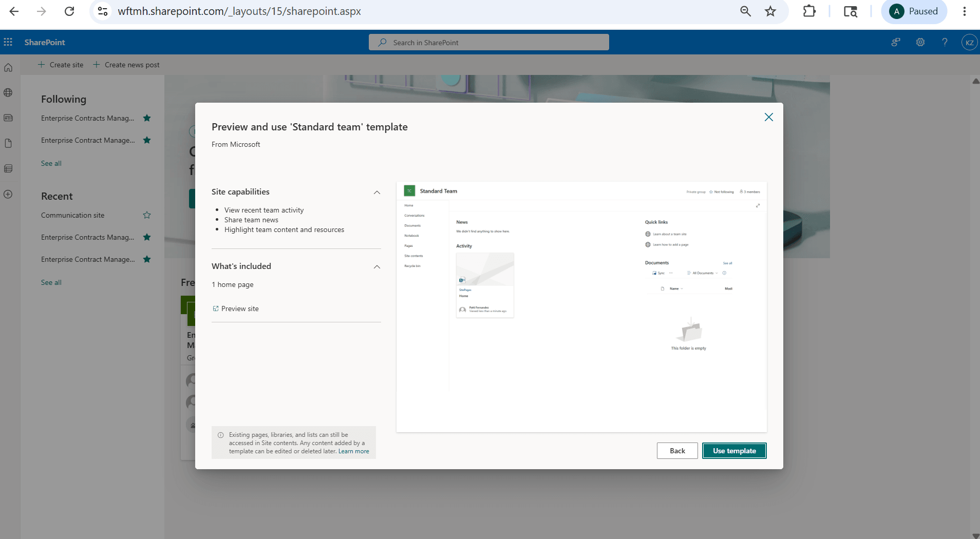Open My lists icon in app bar

(8, 168)
